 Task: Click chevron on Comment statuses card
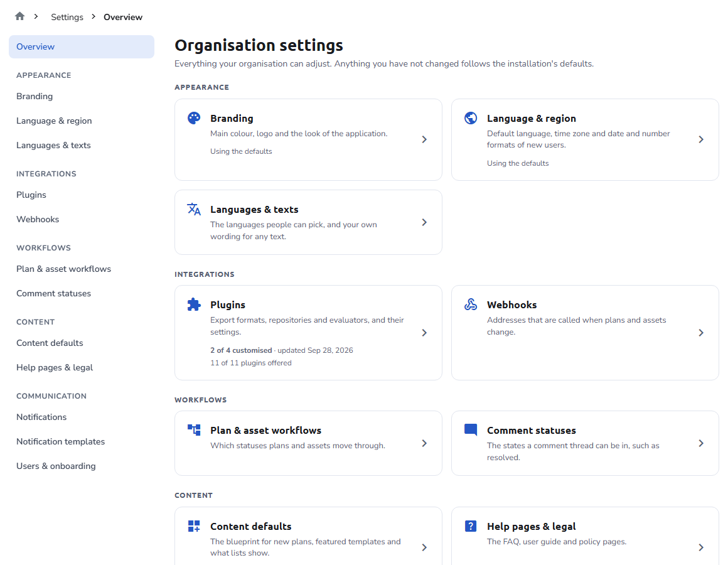pos(700,443)
